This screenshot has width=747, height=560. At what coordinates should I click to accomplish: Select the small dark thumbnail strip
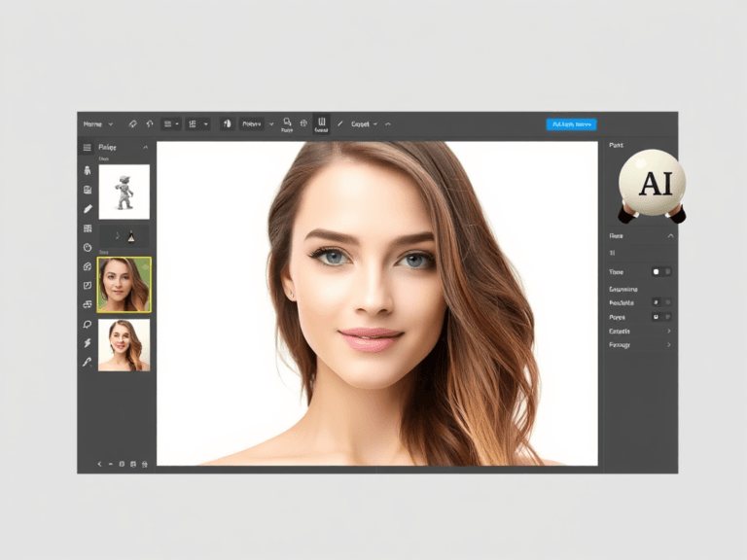pyautogui.click(x=124, y=235)
